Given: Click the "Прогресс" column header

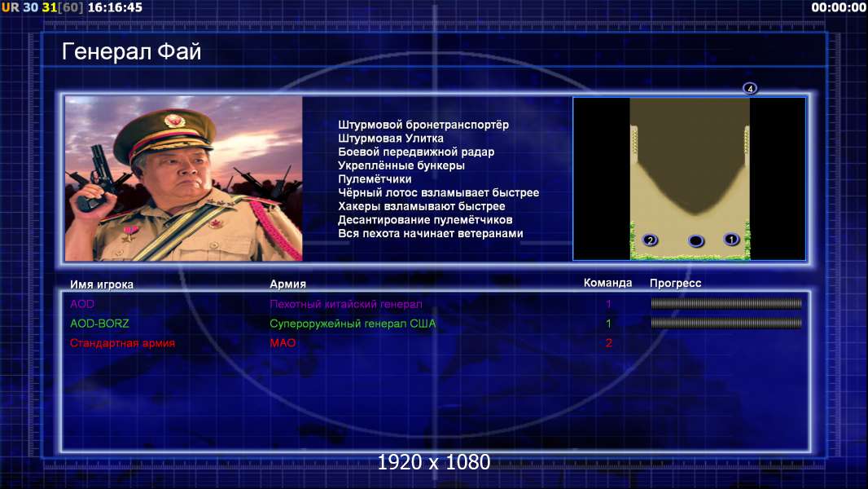Looking at the screenshot, I should (675, 283).
